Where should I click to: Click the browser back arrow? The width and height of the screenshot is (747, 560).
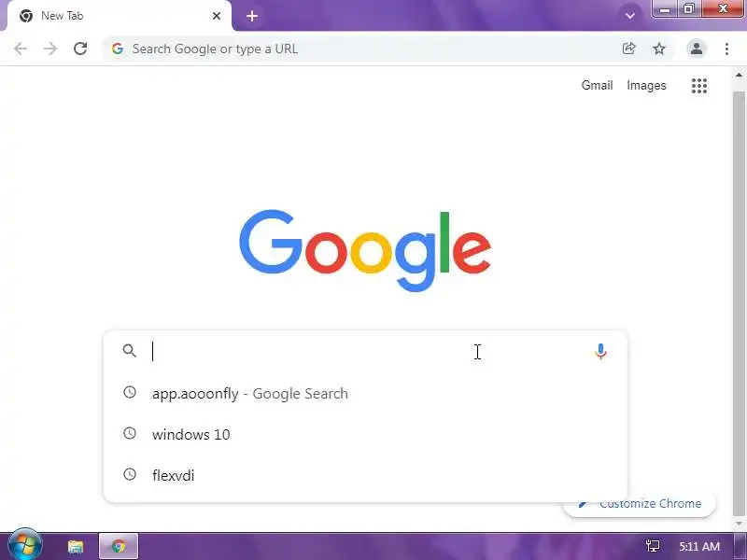21,49
